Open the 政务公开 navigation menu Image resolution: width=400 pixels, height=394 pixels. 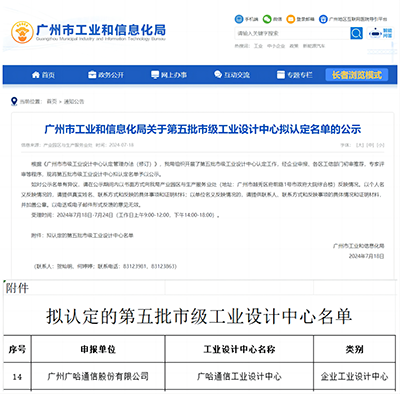pyautogui.click(x=111, y=75)
